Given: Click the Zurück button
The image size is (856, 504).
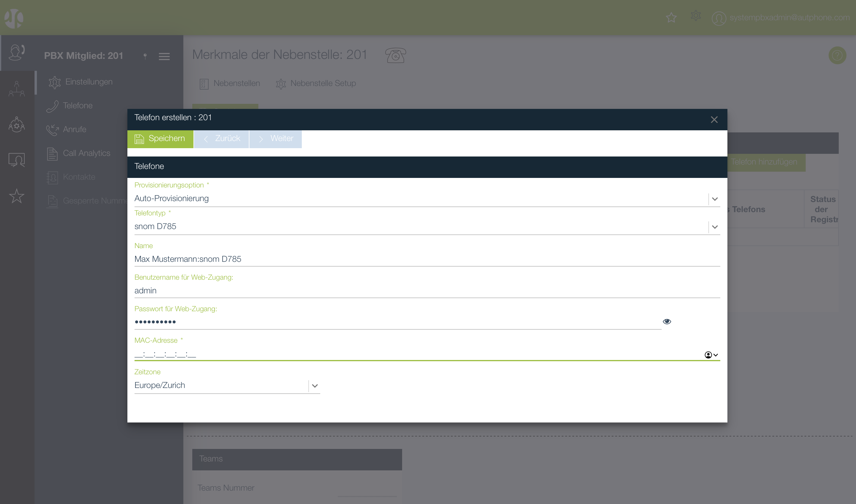Looking at the screenshot, I should [221, 139].
